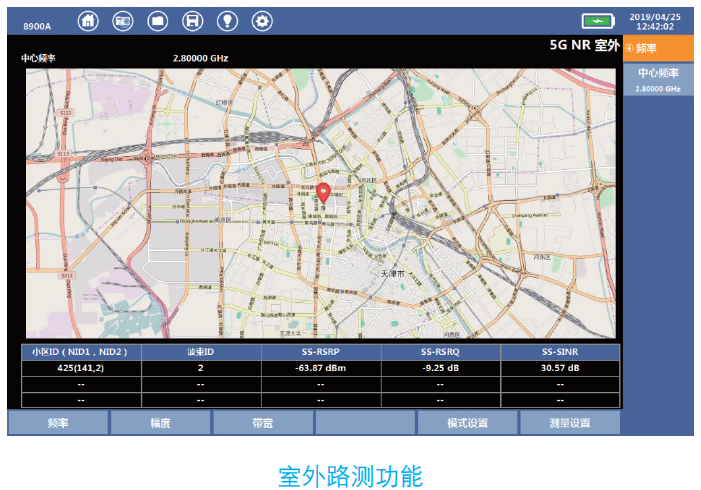Click the light bulb help icon

[x=227, y=21]
